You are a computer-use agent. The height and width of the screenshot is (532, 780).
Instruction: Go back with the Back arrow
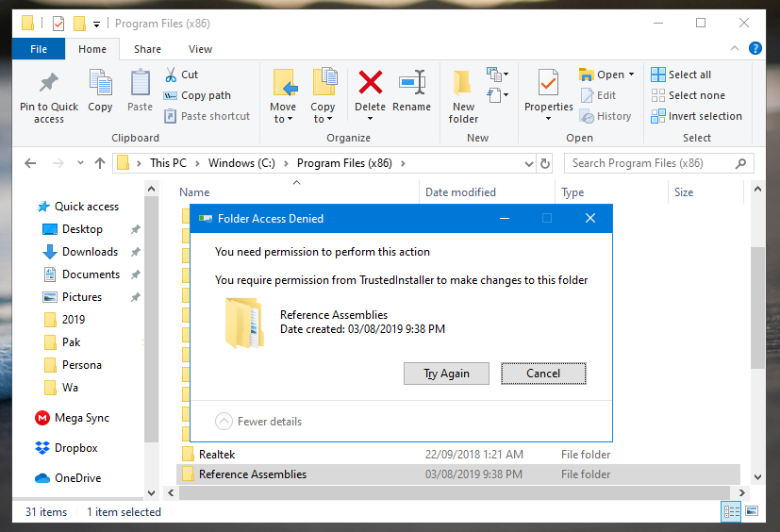(x=30, y=163)
